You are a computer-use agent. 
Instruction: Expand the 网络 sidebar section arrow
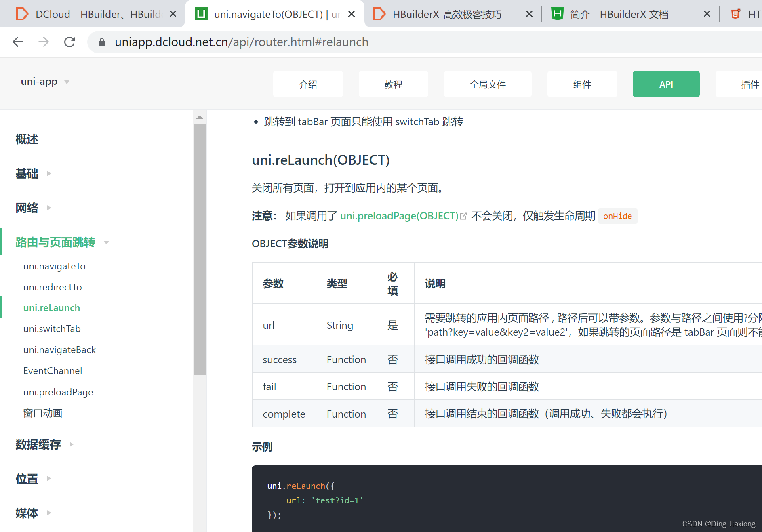coord(49,208)
